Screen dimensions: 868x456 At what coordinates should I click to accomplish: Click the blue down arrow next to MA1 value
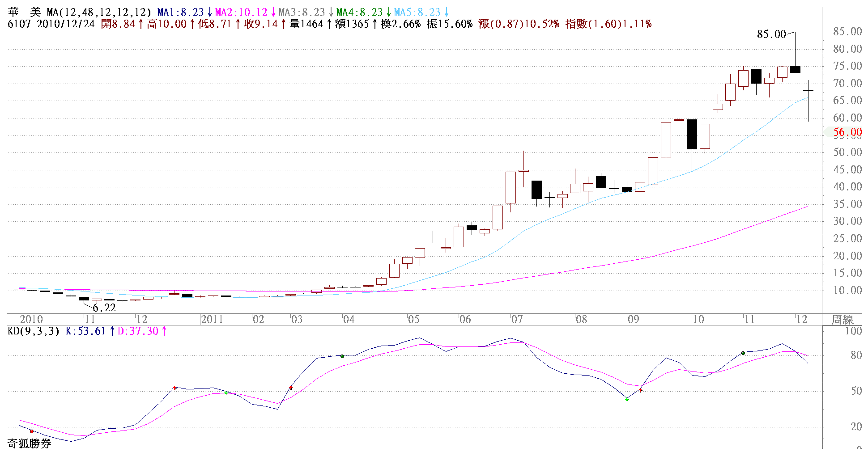[209, 12]
